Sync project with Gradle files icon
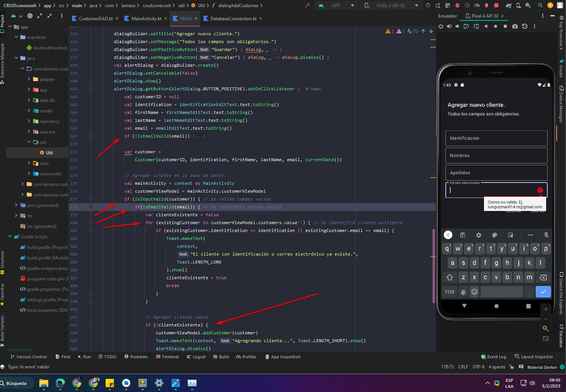 [x=509, y=5]
